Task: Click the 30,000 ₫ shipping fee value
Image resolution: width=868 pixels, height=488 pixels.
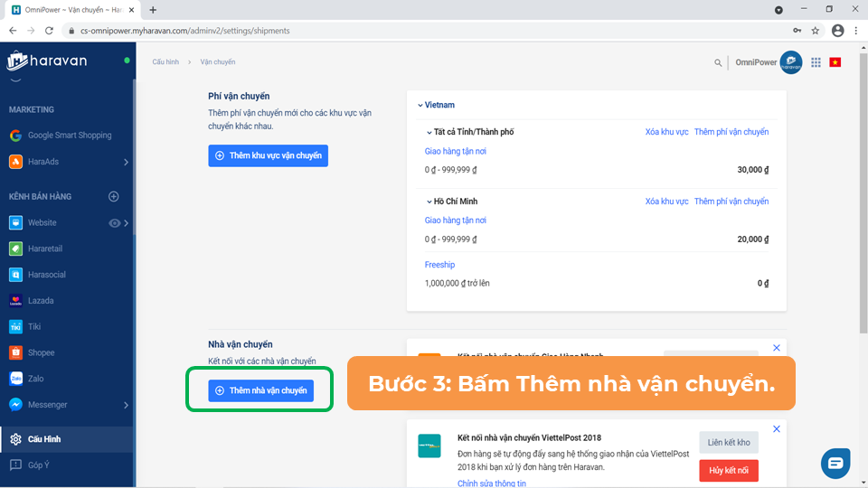Action: click(753, 170)
